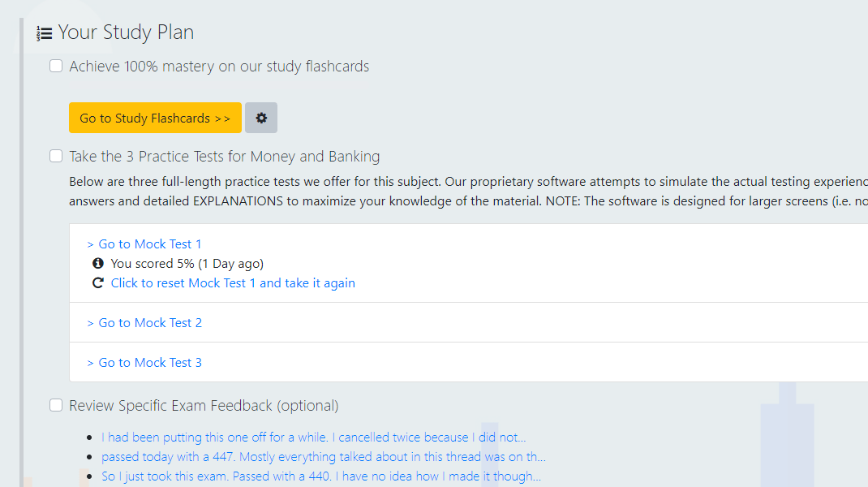Click the study plan list icon in the header
The height and width of the screenshot is (487, 868).
coord(45,32)
